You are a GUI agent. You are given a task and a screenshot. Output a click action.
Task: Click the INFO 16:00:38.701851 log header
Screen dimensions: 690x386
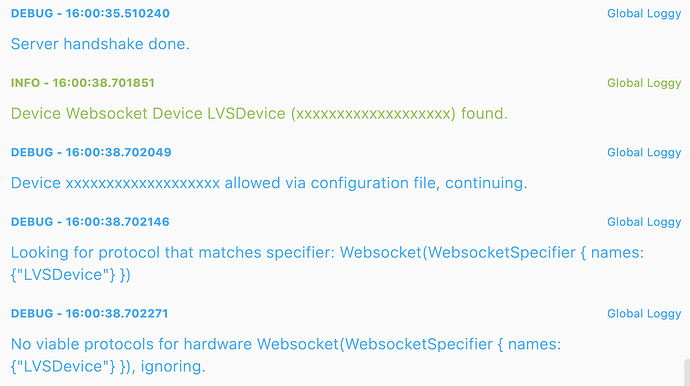[x=83, y=83]
